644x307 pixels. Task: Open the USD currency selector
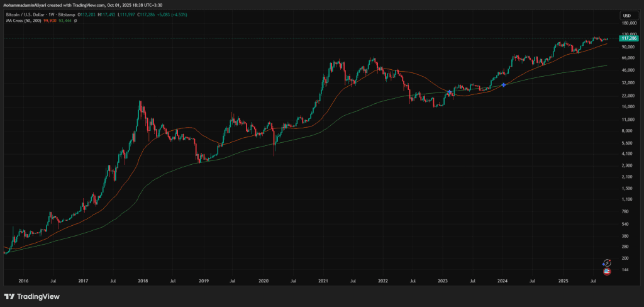(x=626, y=15)
